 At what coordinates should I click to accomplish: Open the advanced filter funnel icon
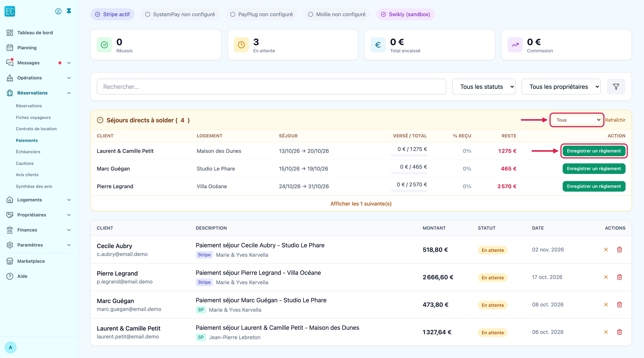[x=616, y=87]
